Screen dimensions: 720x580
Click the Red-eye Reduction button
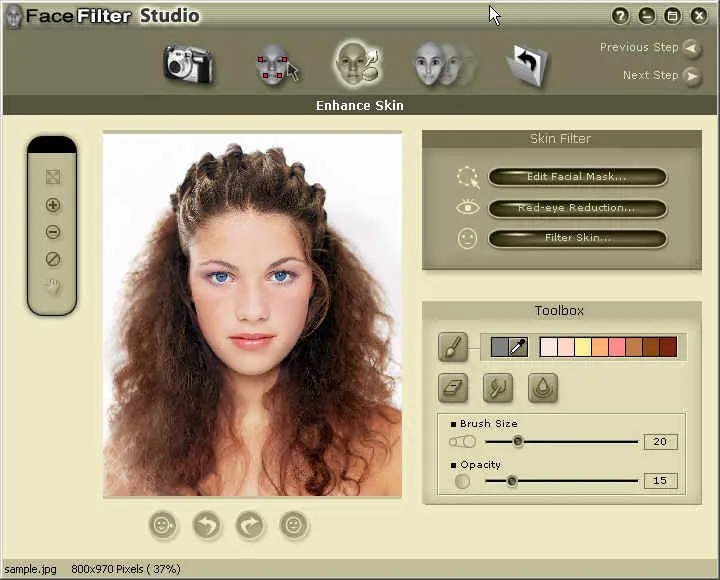[x=577, y=208]
